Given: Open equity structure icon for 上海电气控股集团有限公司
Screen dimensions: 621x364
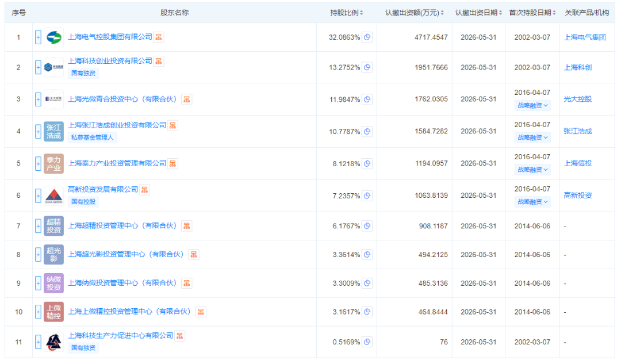Looking at the screenshot, I should (159, 37).
